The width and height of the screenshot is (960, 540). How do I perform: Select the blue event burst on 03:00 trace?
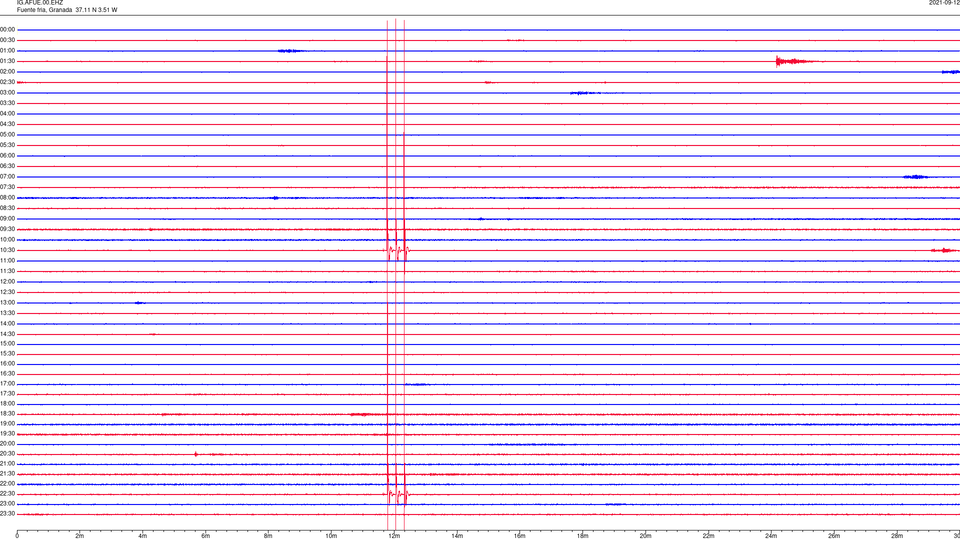click(x=585, y=93)
